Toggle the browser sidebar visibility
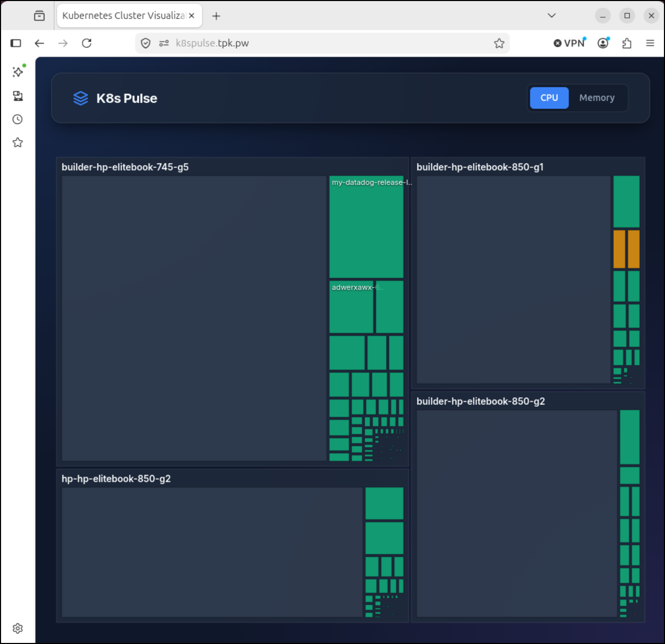This screenshot has height=644, width=665. point(16,43)
